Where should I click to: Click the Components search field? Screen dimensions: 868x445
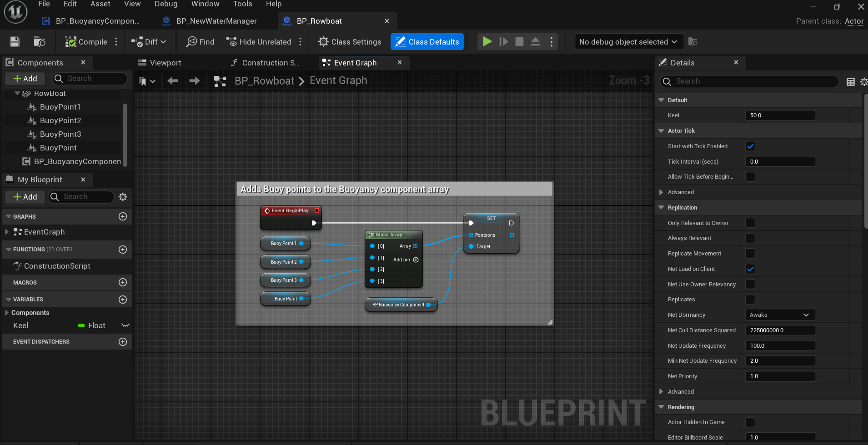[90, 79]
